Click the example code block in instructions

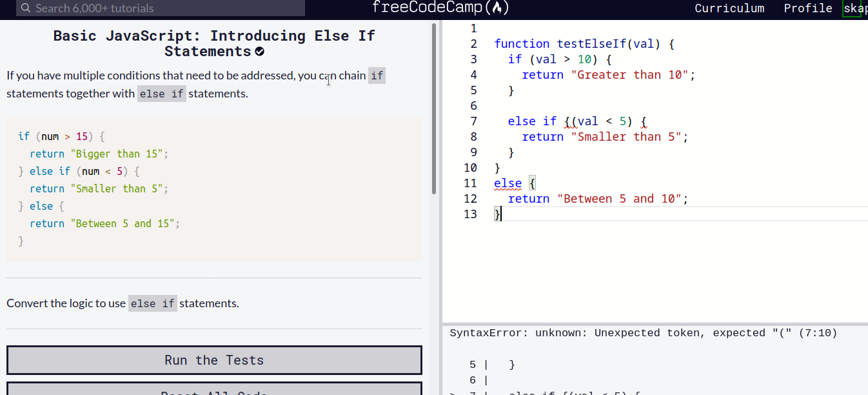(214, 188)
